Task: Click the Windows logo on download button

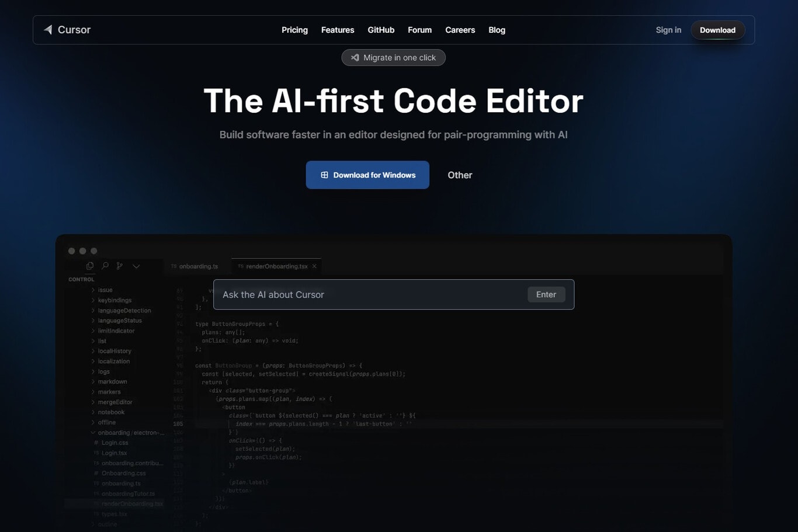Action: point(324,175)
